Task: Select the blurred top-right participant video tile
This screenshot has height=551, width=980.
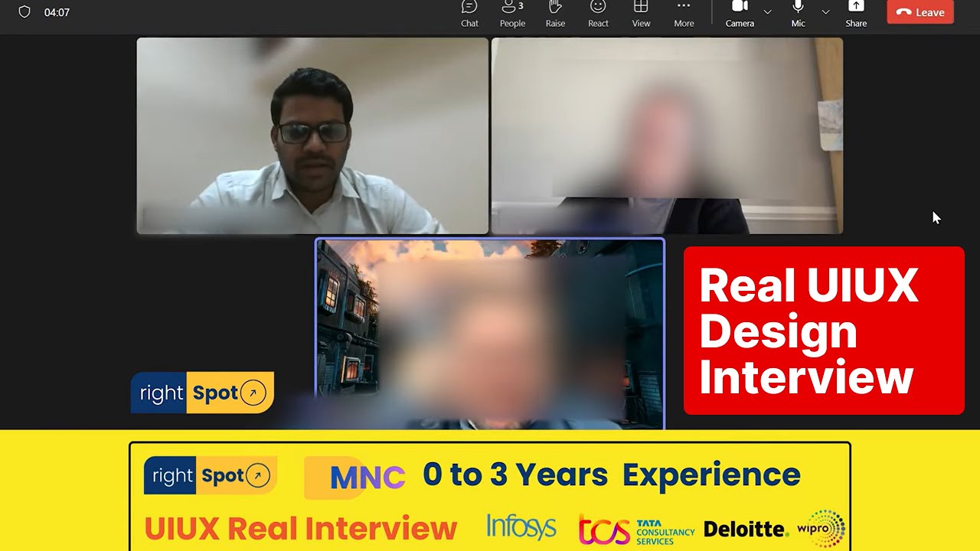Action: [667, 135]
